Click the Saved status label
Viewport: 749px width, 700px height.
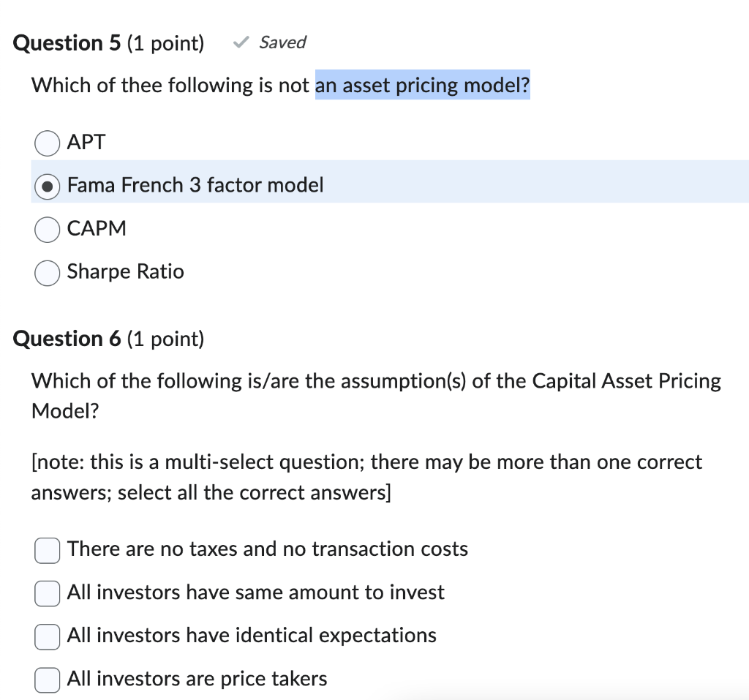(282, 42)
